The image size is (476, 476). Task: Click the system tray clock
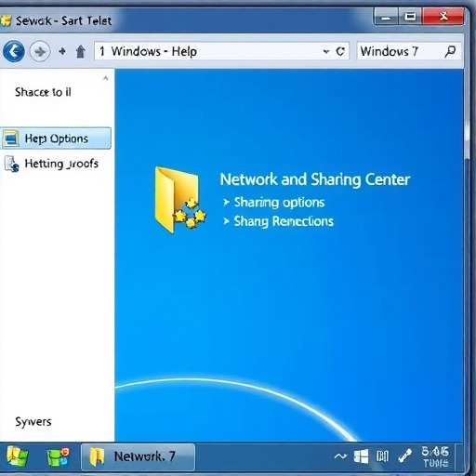tap(435, 456)
